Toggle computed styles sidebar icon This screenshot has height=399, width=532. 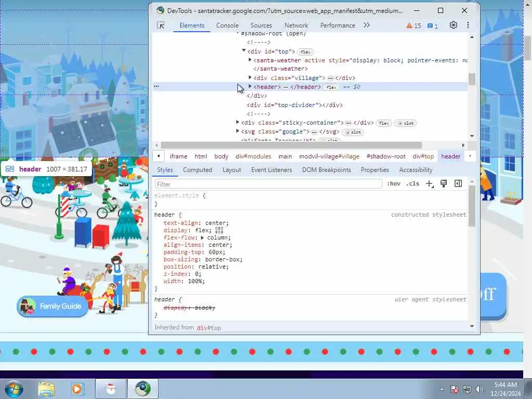point(458,183)
